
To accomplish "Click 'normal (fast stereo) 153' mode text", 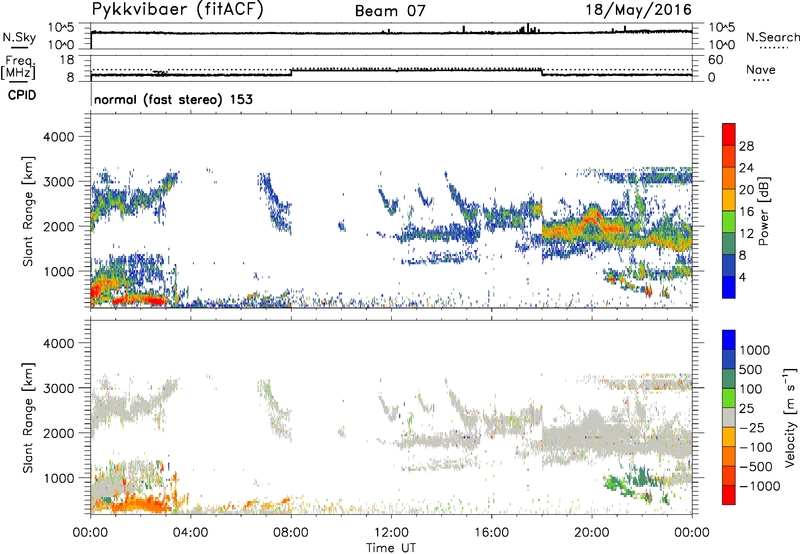I will click(x=173, y=99).
